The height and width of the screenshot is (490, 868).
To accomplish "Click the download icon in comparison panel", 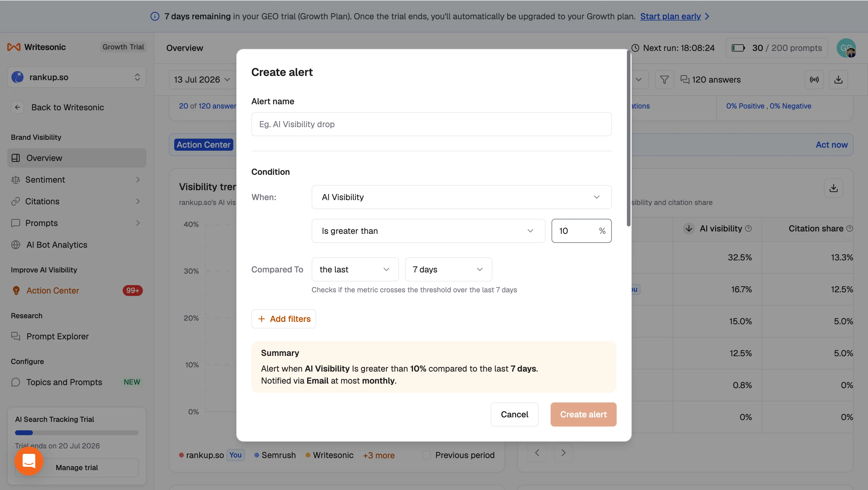I will [834, 188].
